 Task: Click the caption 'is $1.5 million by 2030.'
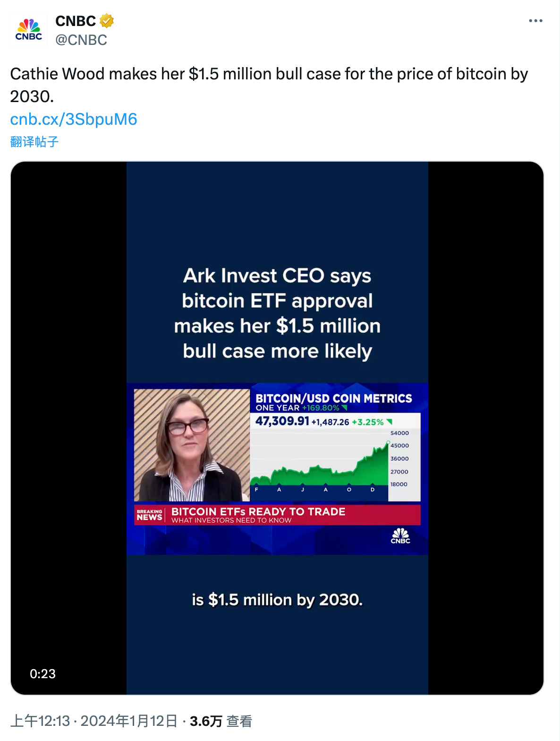point(277,600)
